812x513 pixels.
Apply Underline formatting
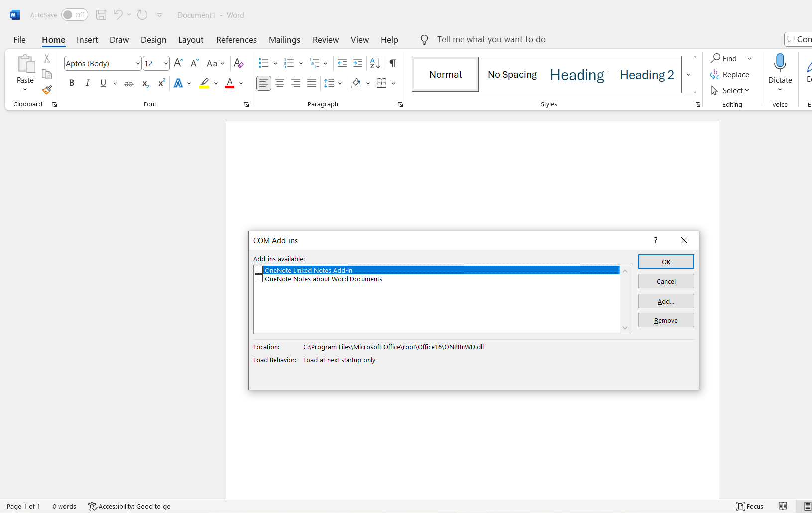(x=103, y=83)
